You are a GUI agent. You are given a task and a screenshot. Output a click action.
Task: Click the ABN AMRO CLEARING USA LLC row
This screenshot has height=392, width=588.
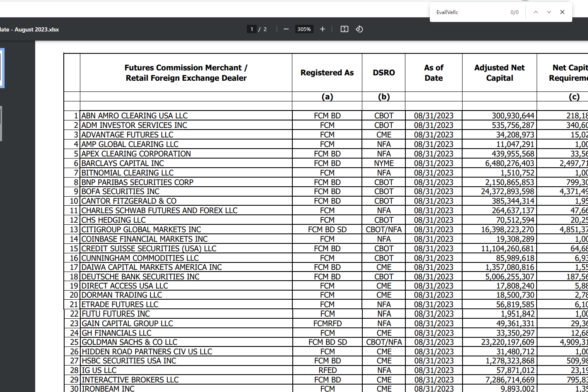point(135,115)
